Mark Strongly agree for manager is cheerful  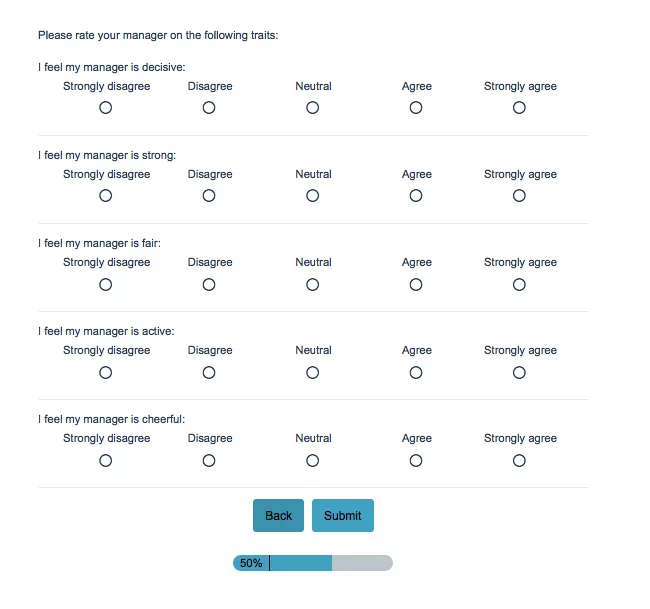point(519,460)
